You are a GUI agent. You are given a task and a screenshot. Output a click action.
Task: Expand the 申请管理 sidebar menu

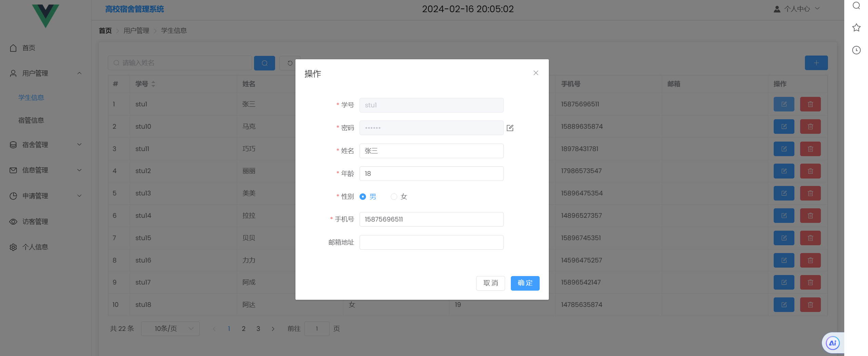(45, 196)
